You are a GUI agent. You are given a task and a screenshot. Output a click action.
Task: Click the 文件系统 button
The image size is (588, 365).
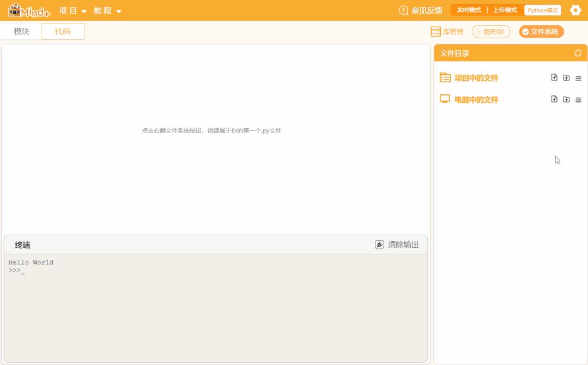[x=542, y=31]
